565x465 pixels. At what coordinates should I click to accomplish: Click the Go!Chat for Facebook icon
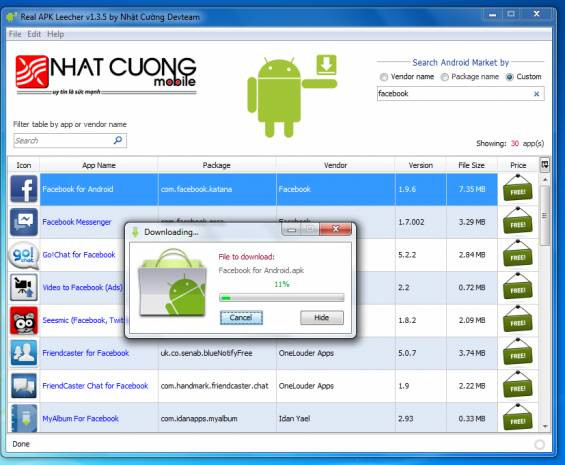click(24, 255)
